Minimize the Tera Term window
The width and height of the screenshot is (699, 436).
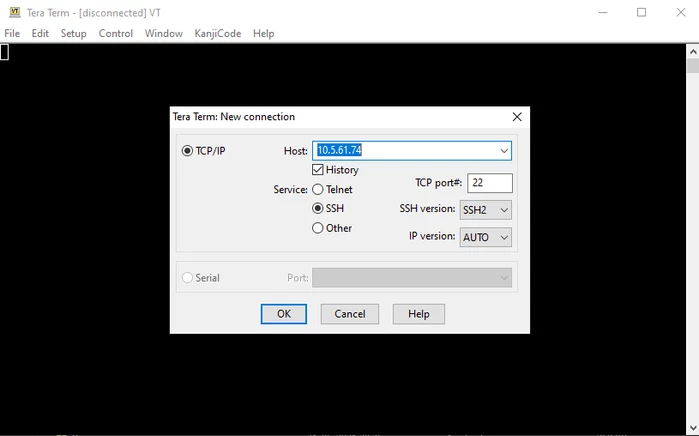603,12
